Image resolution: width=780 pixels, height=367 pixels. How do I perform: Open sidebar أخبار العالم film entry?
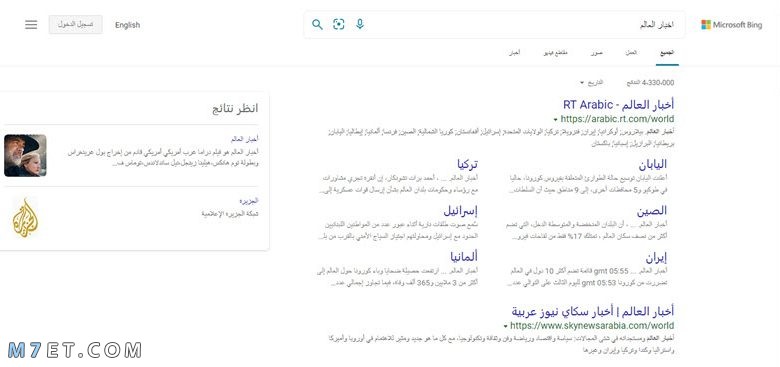[x=245, y=139]
